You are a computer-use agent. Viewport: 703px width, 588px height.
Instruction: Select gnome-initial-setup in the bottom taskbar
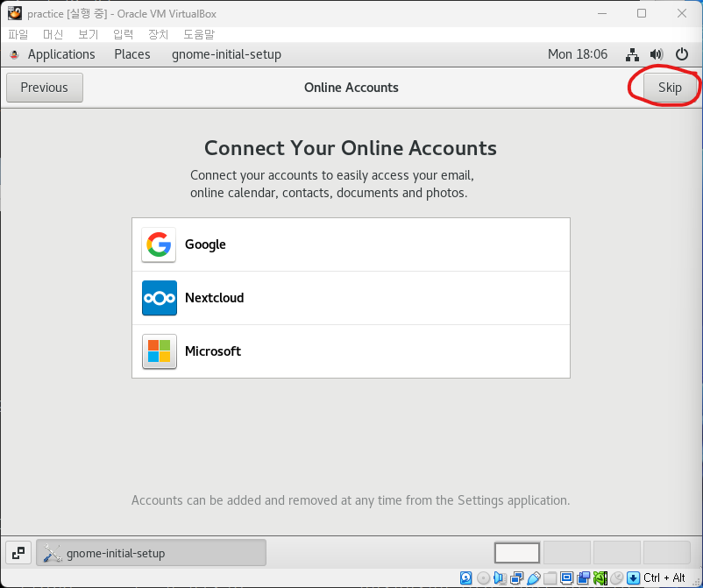pos(151,553)
